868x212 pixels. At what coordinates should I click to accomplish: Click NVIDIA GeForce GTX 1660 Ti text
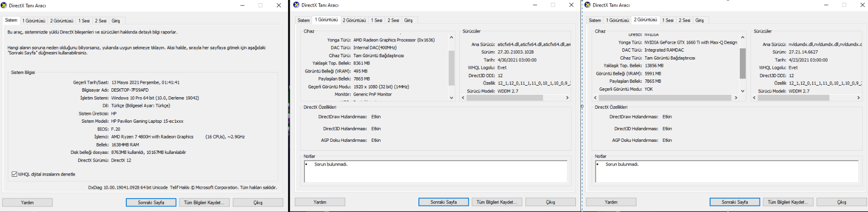691,42
